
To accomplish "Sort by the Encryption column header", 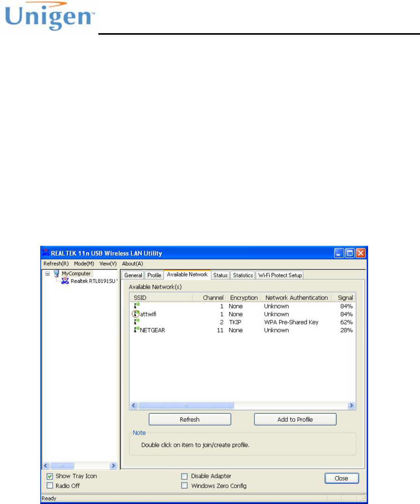I will coord(244,298).
